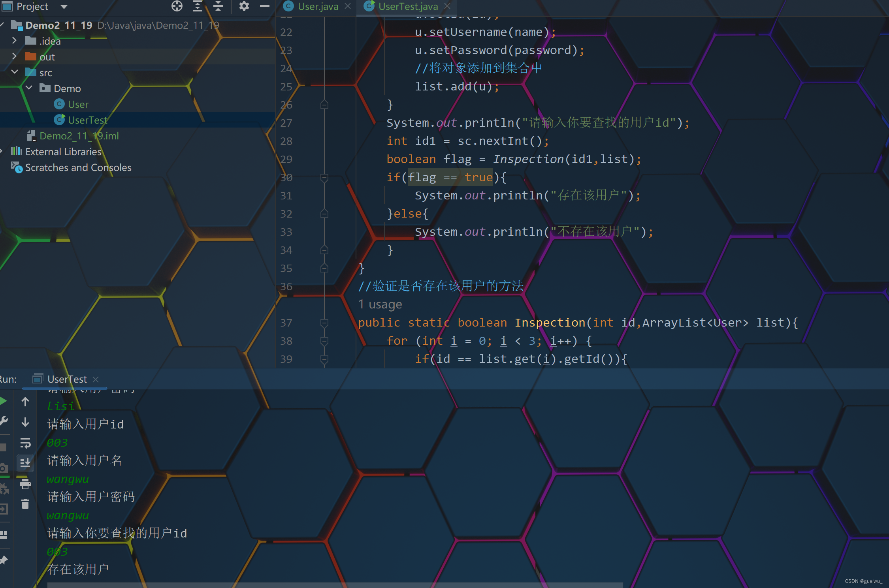Click the Stop process square icon
Viewport: 889px width, 588px height.
[3, 447]
